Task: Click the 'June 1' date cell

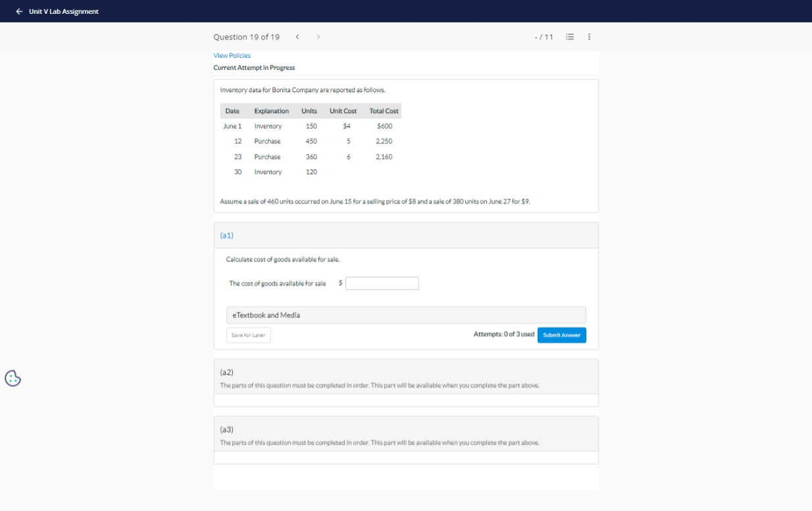Action: pyautogui.click(x=233, y=126)
